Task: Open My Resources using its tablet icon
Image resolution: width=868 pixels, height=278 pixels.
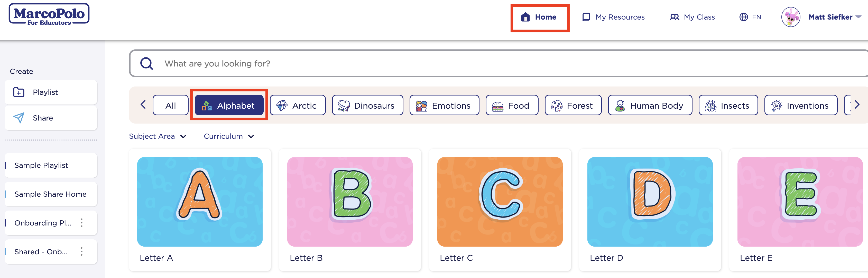Action: (x=586, y=16)
